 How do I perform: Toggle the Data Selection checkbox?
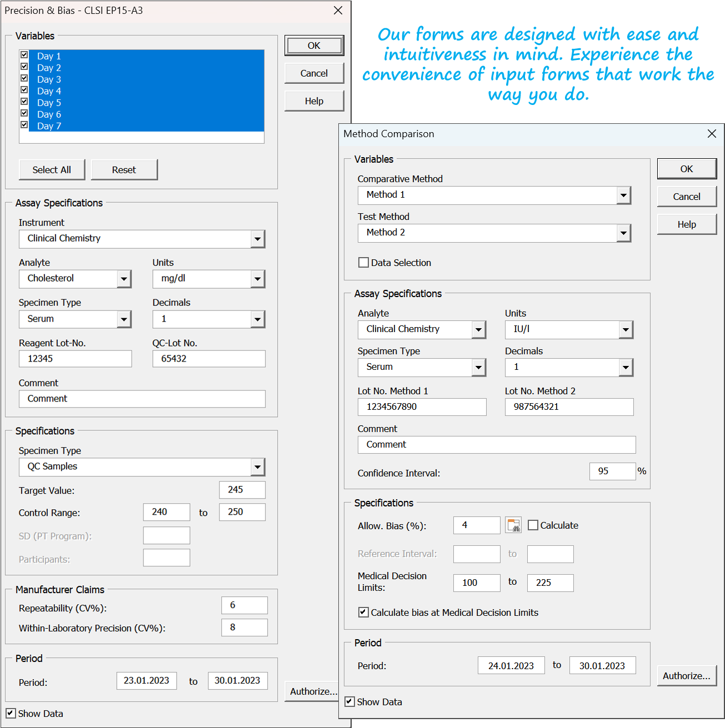coord(364,263)
